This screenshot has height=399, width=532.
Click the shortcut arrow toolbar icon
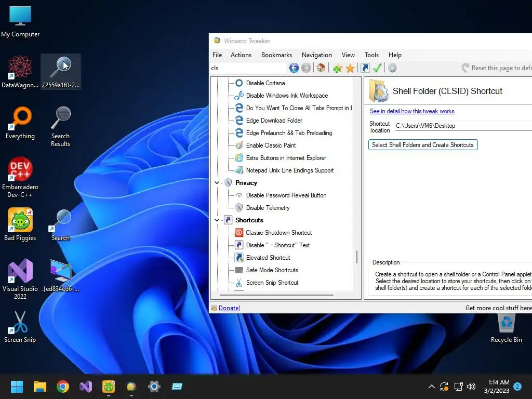coord(365,68)
